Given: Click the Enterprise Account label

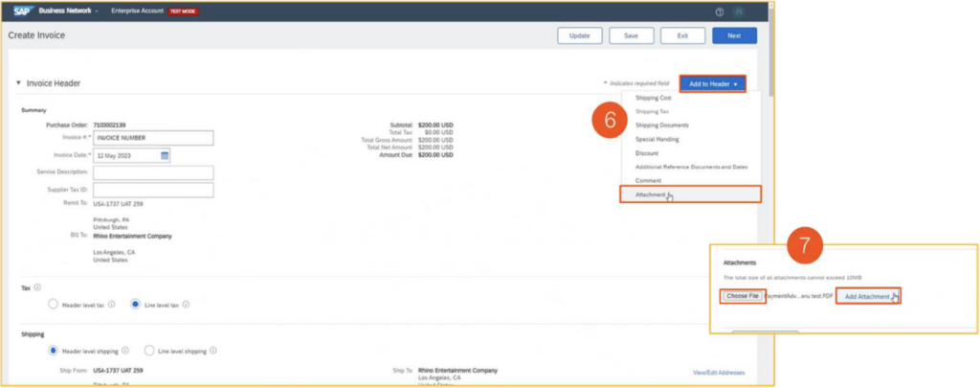Looking at the screenshot, I should [x=138, y=11].
